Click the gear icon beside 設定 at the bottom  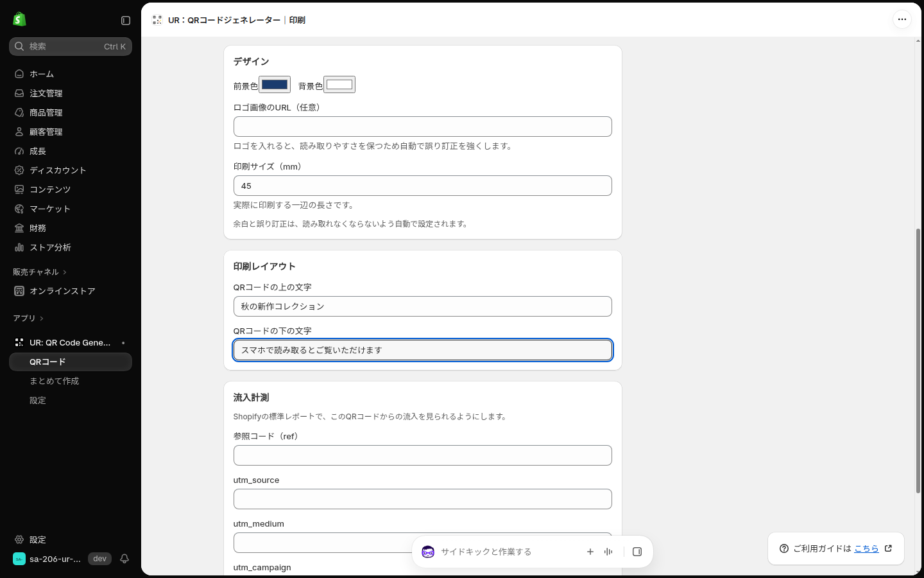point(19,539)
